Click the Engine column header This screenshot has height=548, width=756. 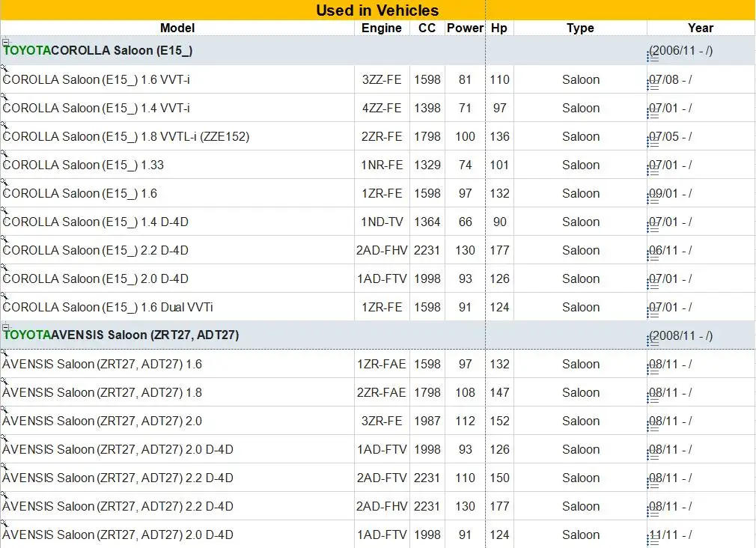[382, 28]
